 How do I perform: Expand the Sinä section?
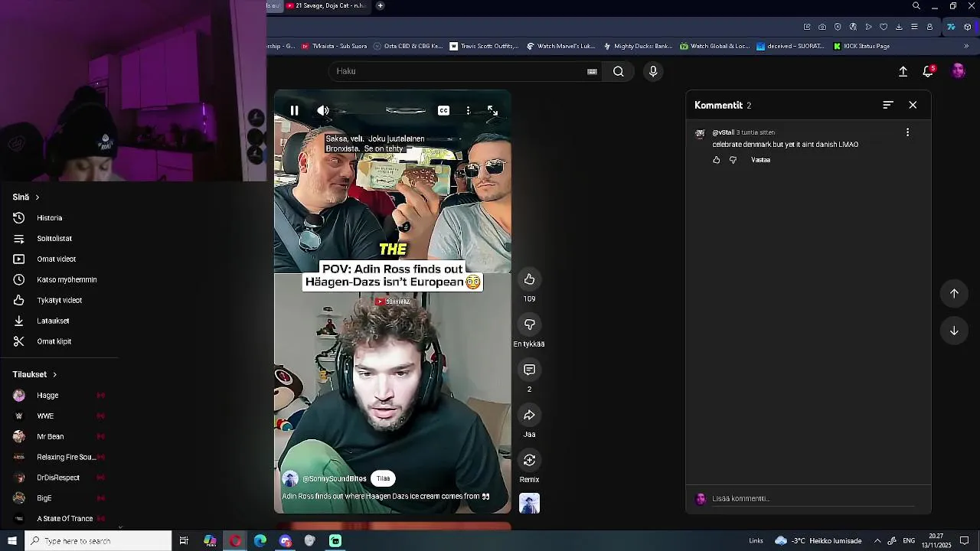pyautogui.click(x=26, y=197)
